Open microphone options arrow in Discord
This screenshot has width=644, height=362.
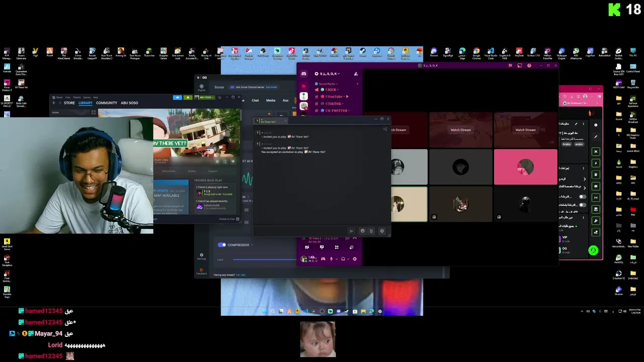[336, 259]
